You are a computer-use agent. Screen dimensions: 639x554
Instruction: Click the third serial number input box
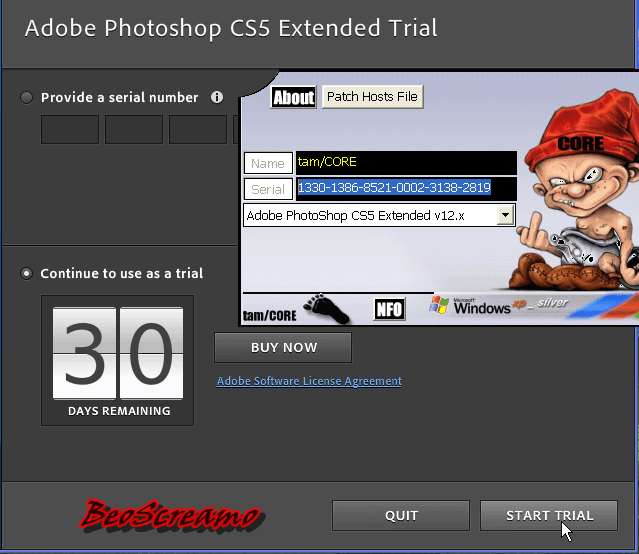click(198, 129)
